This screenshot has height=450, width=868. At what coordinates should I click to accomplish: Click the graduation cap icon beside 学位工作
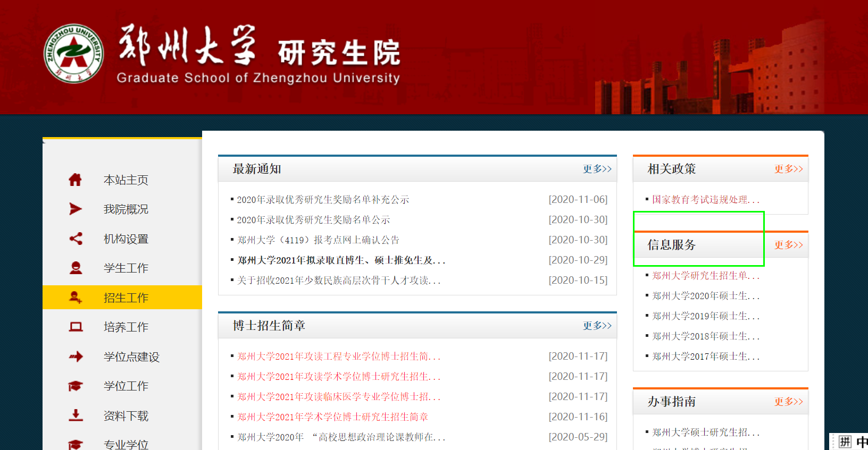[x=76, y=386]
